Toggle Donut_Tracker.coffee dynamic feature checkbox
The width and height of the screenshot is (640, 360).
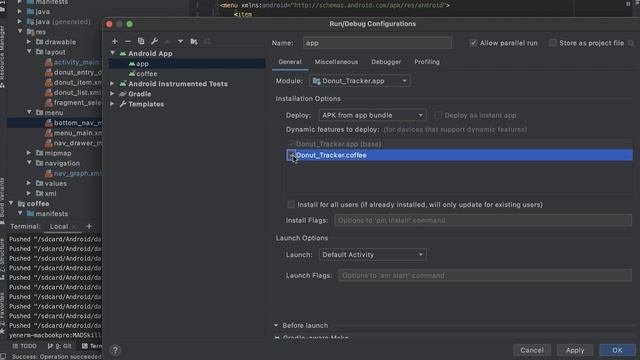(291, 155)
